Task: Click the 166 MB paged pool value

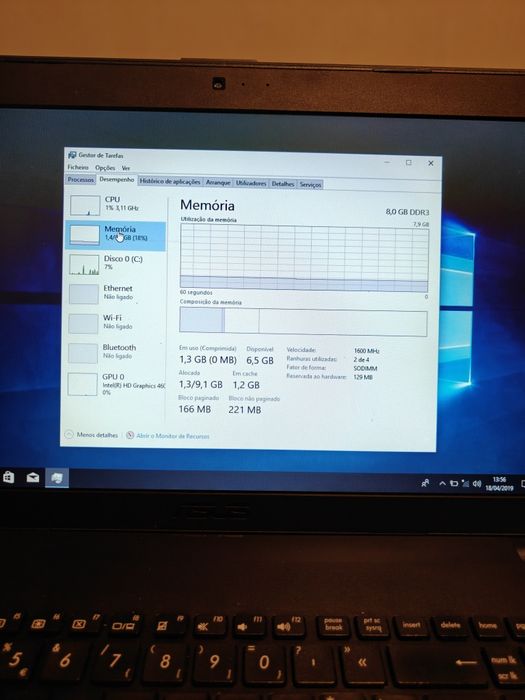Action: coord(195,409)
